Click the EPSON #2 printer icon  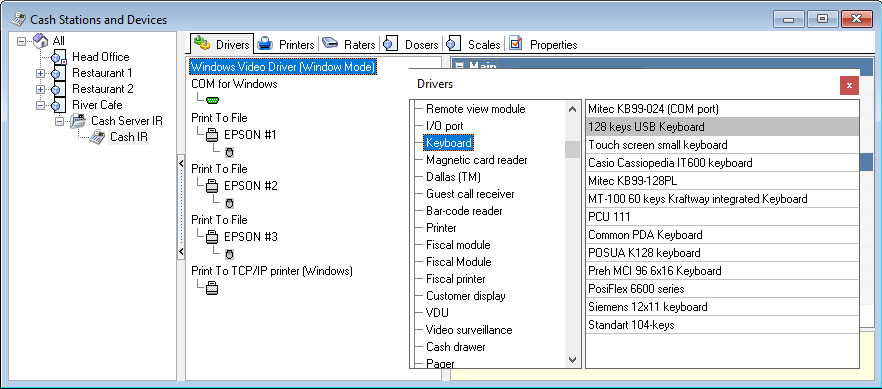[x=212, y=186]
